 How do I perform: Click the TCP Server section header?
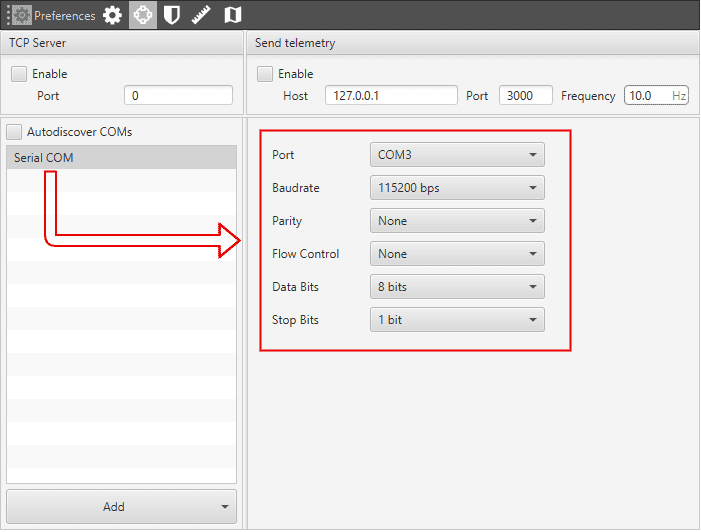click(x=122, y=43)
